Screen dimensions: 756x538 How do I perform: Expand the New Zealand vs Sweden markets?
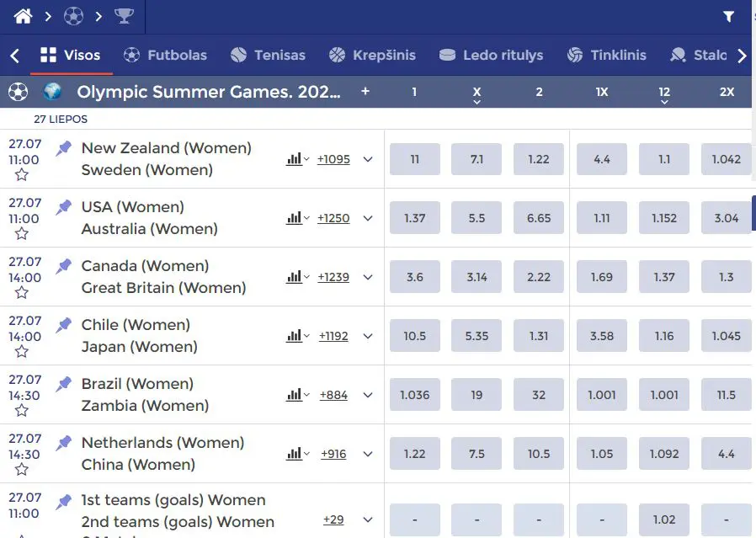368,159
